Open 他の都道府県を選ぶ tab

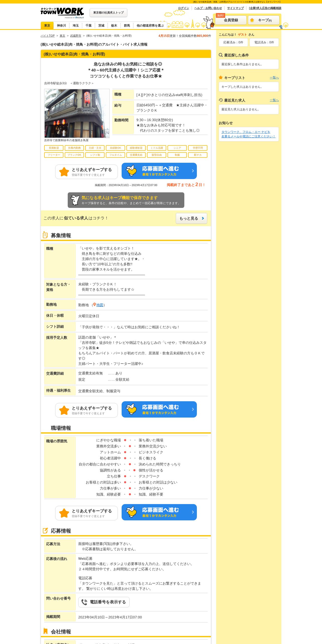click(x=150, y=26)
